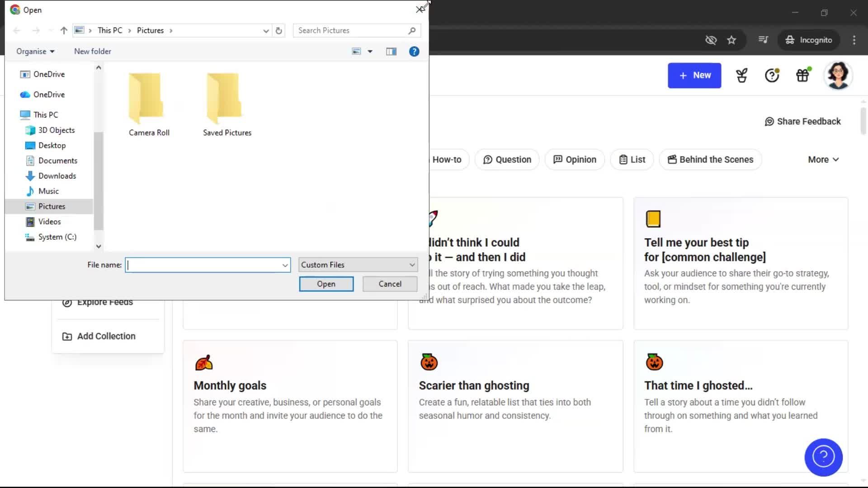Screen dimensions: 868x488
Task: Open the dialog's Help question mark icon
Action: (414, 51)
